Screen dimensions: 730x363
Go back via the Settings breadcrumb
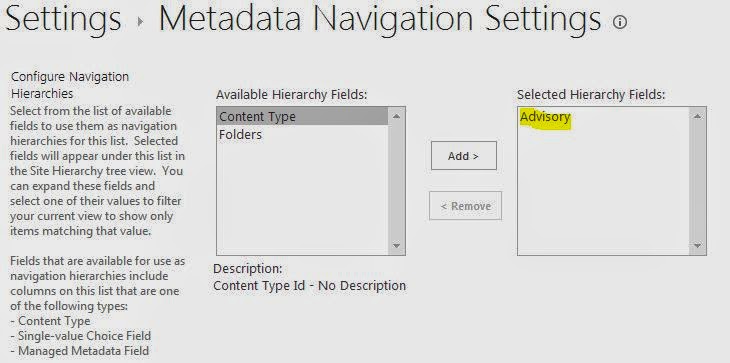point(63,19)
